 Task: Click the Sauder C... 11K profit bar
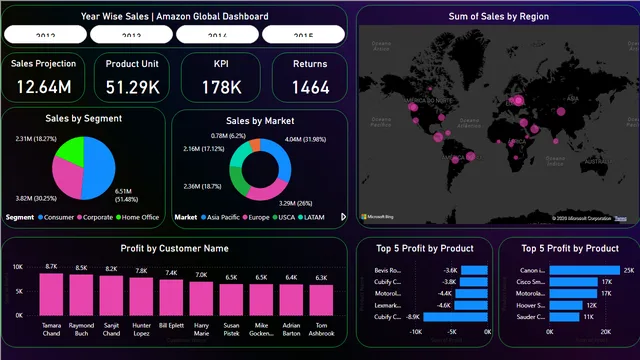tap(564, 317)
